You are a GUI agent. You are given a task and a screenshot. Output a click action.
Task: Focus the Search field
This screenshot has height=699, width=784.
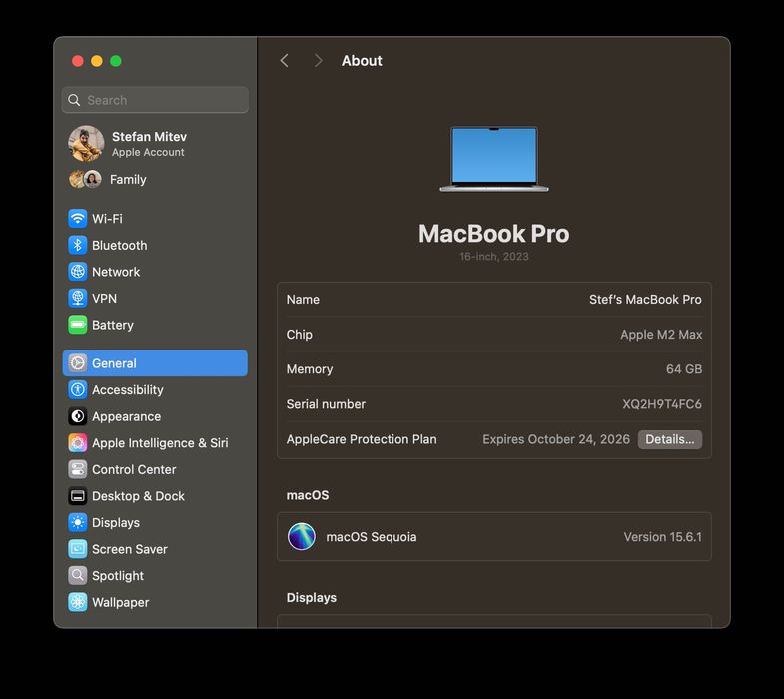pos(155,100)
